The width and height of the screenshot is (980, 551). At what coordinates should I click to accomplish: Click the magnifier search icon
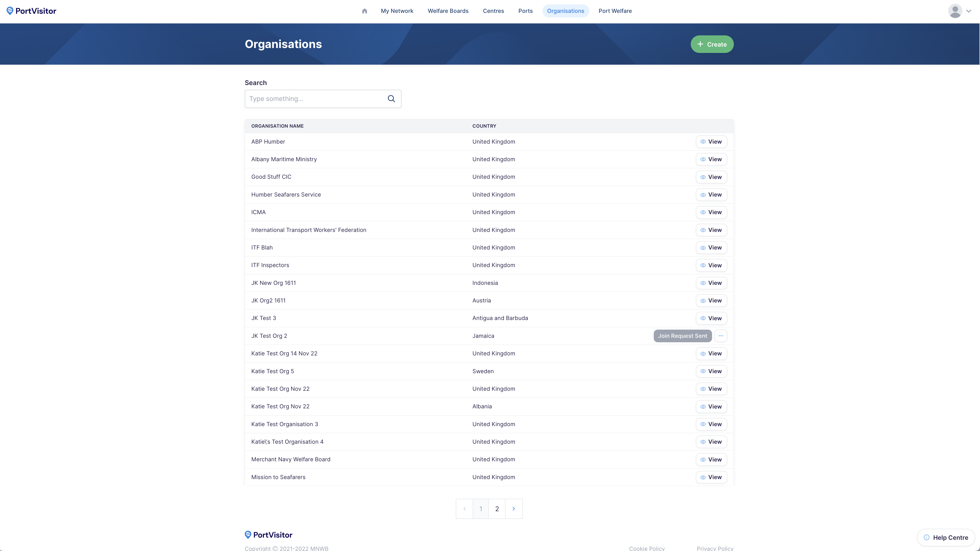[x=391, y=99]
